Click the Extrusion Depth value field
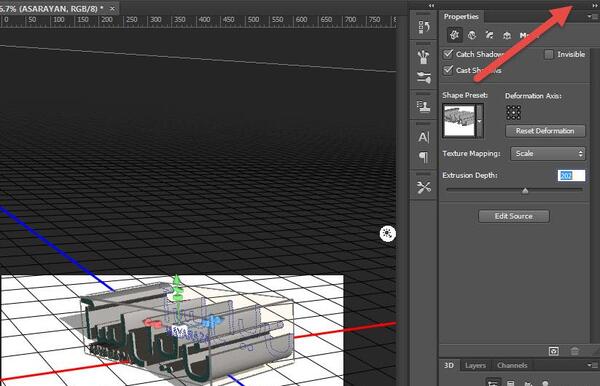This screenshot has width=600, height=386. tap(571, 176)
